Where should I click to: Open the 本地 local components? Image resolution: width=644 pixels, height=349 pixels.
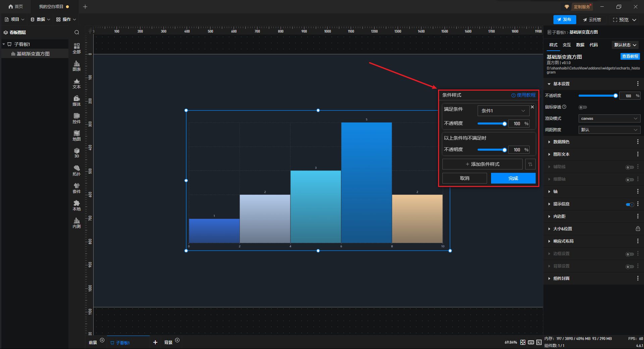[77, 205]
